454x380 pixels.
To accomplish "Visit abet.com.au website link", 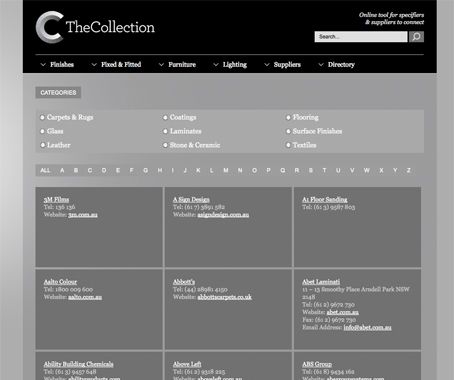I will [x=343, y=313].
